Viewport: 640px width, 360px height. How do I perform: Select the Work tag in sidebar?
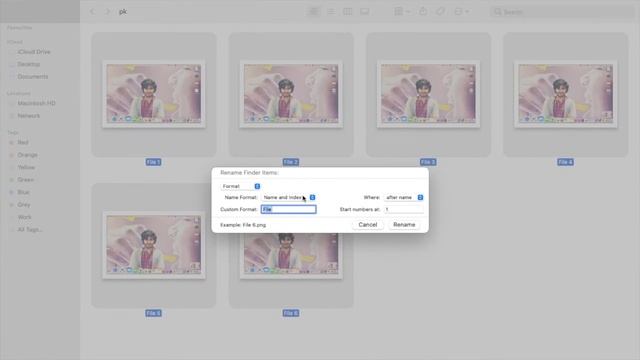[24, 217]
